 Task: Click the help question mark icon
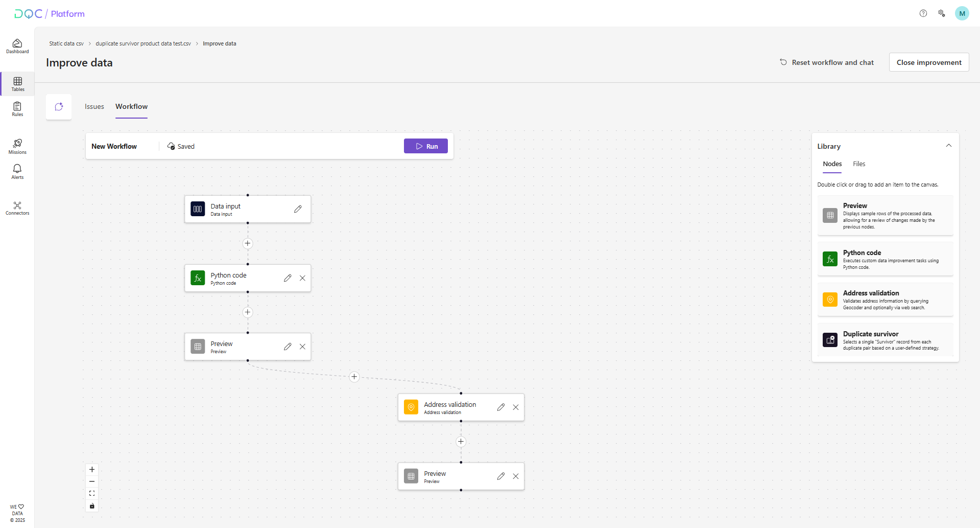[923, 14]
